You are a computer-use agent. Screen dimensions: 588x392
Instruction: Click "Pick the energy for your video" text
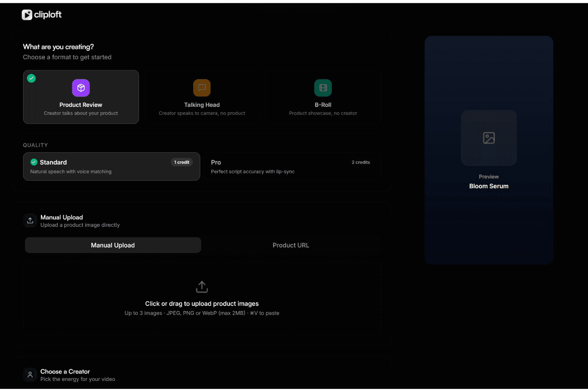pyautogui.click(x=78, y=379)
